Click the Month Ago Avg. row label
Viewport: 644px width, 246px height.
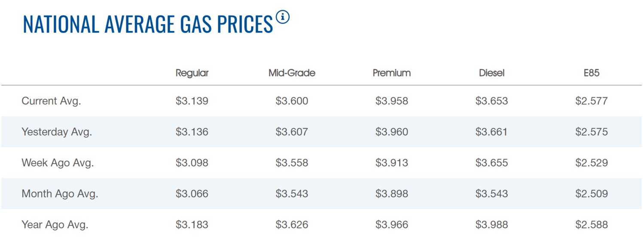pos(60,194)
